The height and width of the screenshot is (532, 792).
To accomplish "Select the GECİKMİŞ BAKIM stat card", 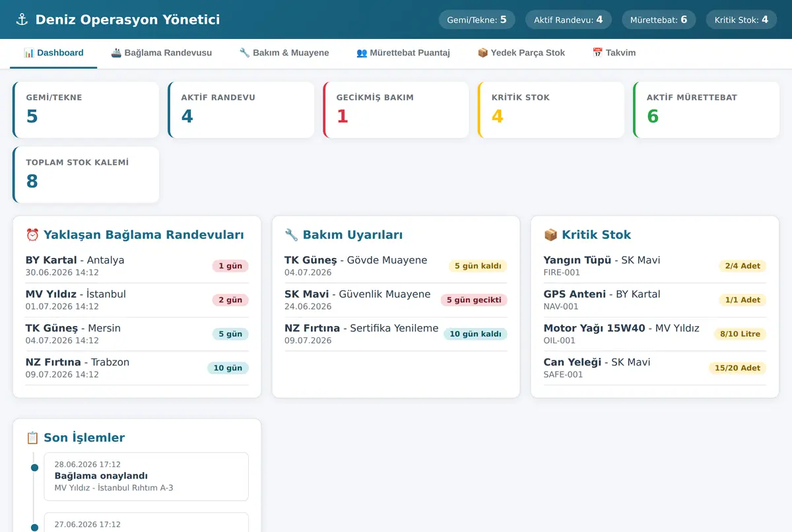I will click(396, 110).
